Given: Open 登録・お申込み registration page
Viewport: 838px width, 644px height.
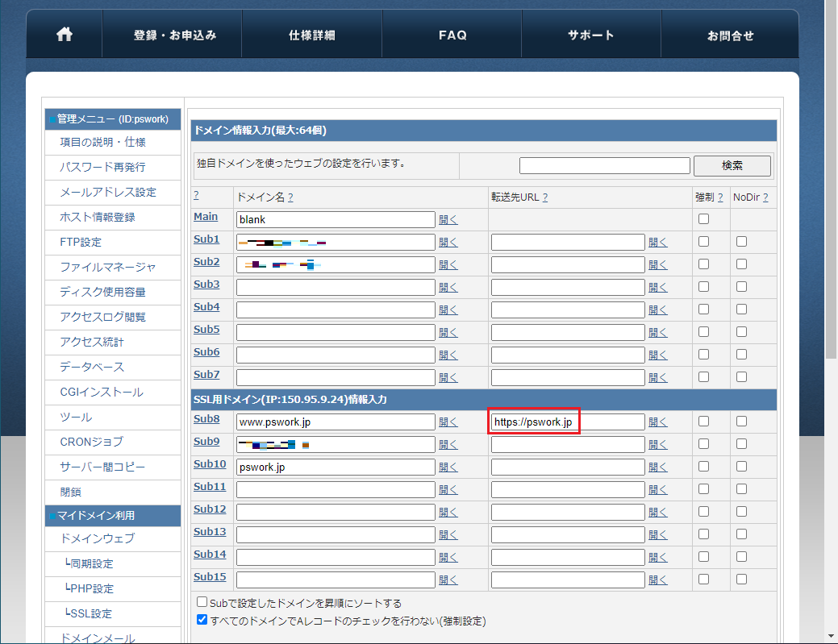Looking at the screenshot, I should tap(172, 34).
